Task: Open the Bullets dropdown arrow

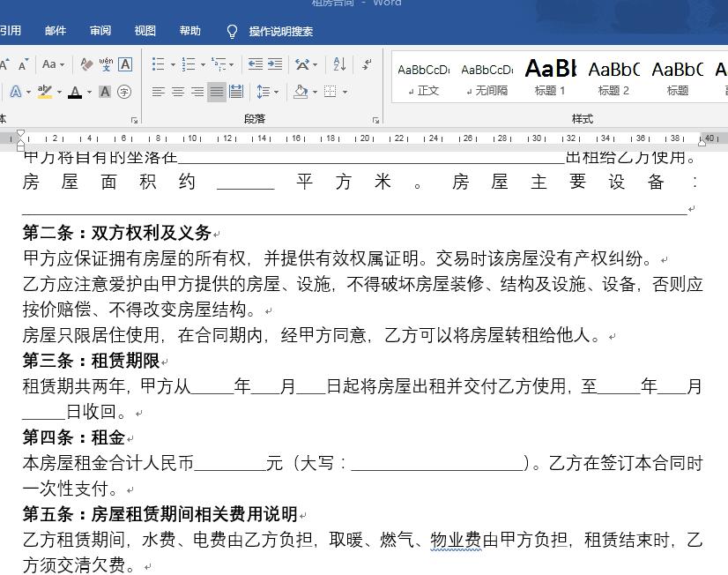Action: pyautogui.click(x=172, y=63)
